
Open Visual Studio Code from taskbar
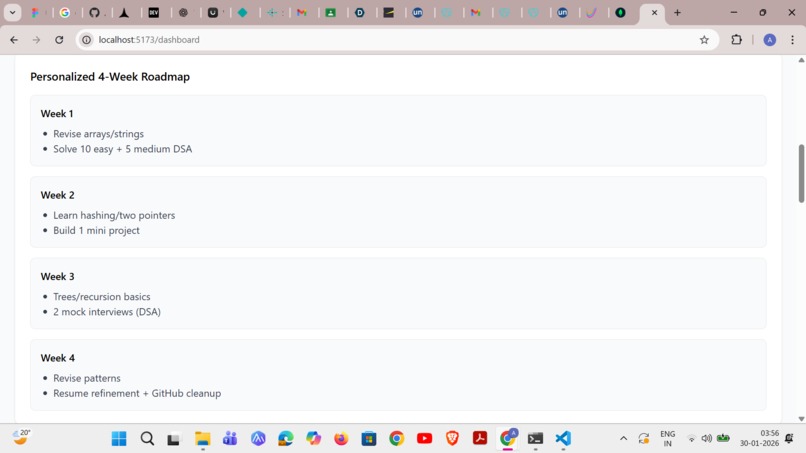coord(563,439)
